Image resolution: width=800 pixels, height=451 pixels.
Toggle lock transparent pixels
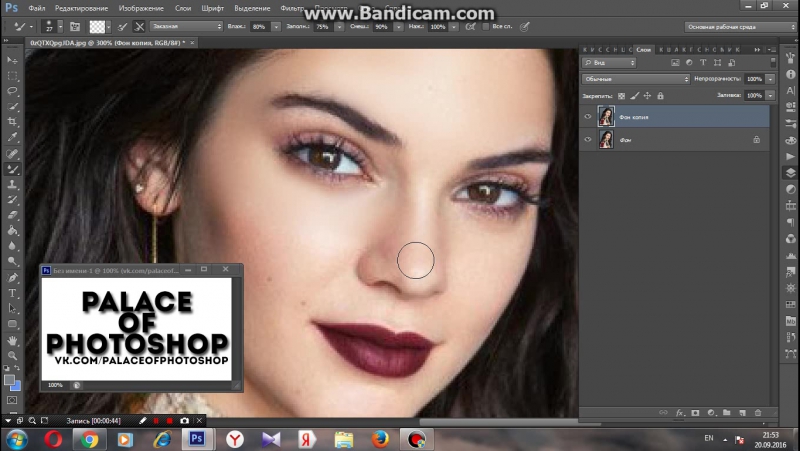[621, 95]
